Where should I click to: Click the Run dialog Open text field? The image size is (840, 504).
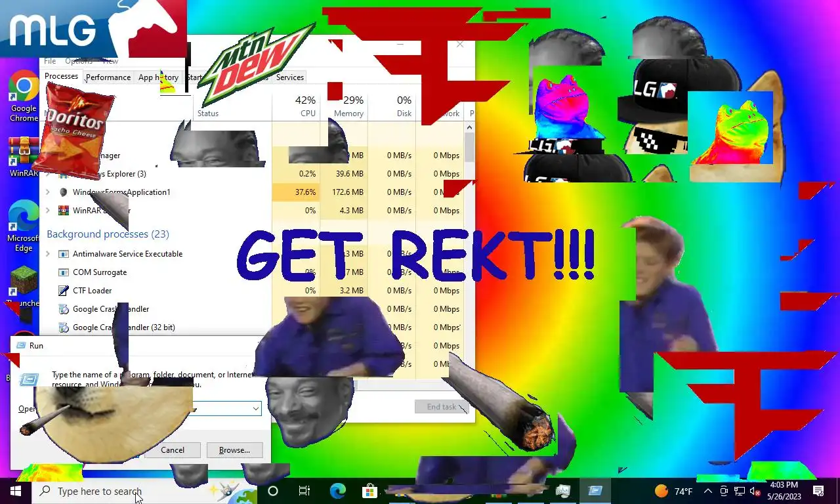[x=156, y=409]
